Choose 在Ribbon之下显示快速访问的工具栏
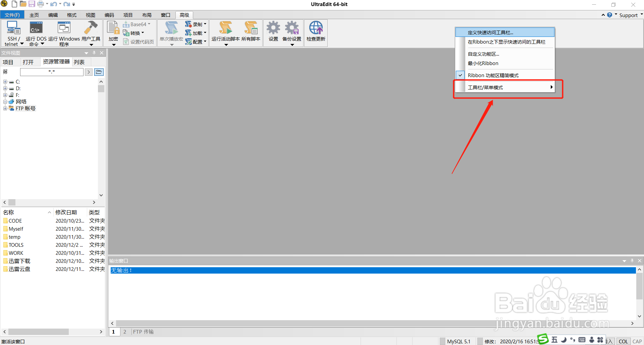Image resolution: width=644 pixels, height=345 pixels. click(505, 42)
